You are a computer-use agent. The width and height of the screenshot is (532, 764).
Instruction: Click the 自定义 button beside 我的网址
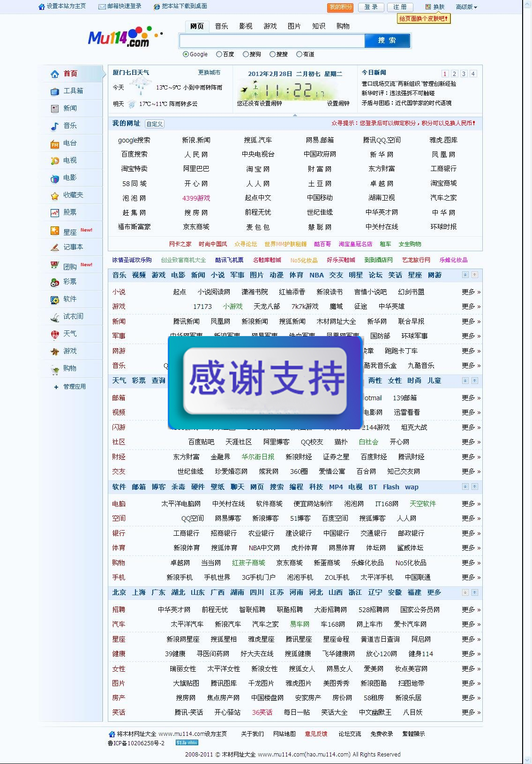pyautogui.click(x=155, y=124)
